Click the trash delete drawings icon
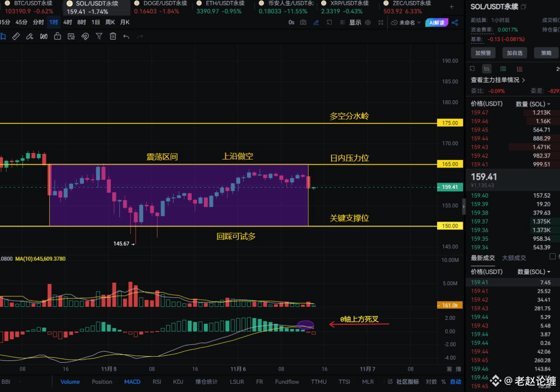 [113, 37]
